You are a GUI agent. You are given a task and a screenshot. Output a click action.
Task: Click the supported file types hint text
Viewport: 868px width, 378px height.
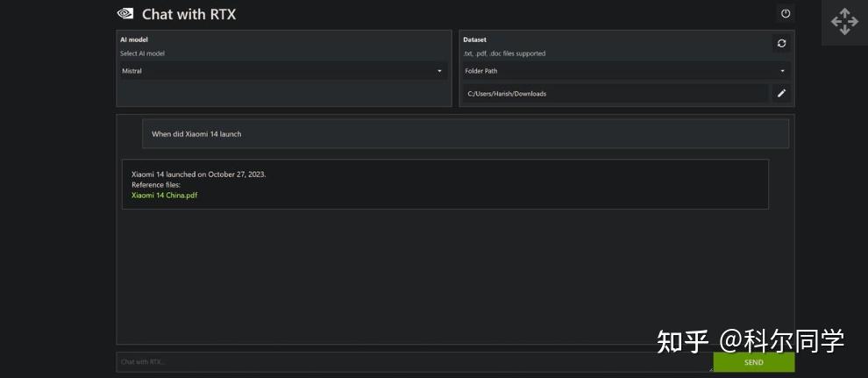pyautogui.click(x=504, y=53)
